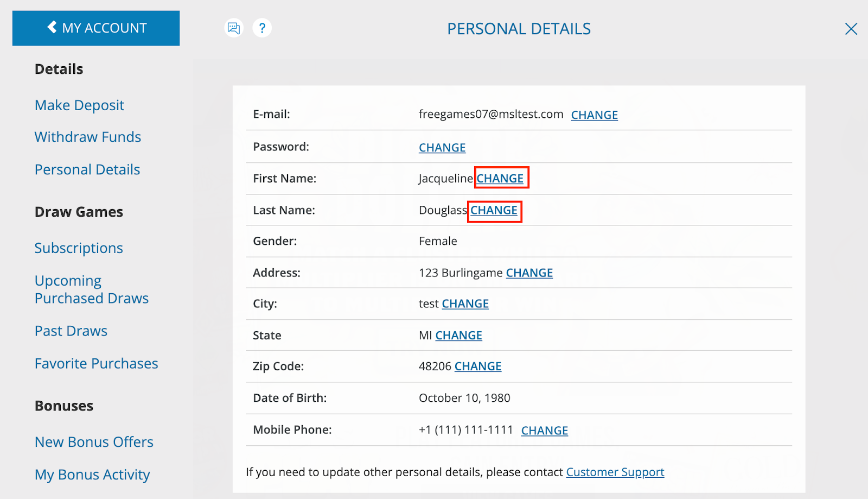This screenshot has height=499, width=868.
Task: Change the account password
Action: click(442, 147)
